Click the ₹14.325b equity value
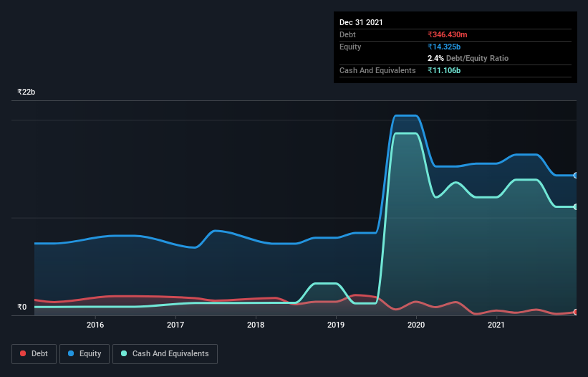The height and width of the screenshot is (377, 588). 444,47
